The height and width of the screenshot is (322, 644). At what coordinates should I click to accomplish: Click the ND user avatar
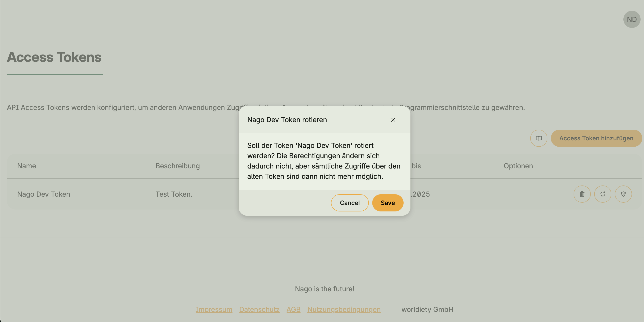632,19
